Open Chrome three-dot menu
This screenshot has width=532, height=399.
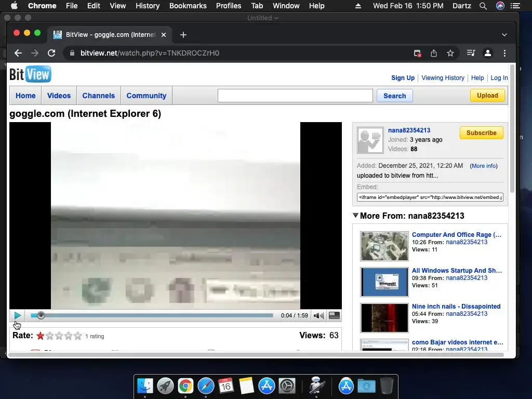click(x=504, y=53)
